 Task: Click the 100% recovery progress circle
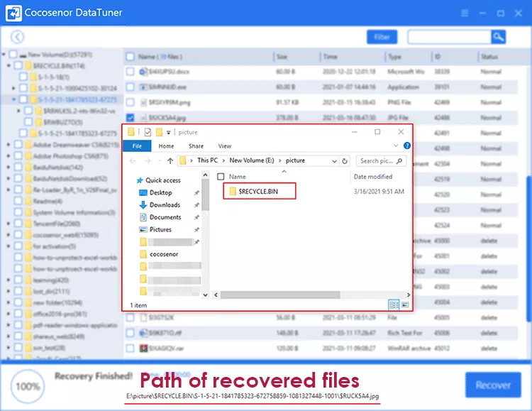pyautogui.click(x=28, y=386)
